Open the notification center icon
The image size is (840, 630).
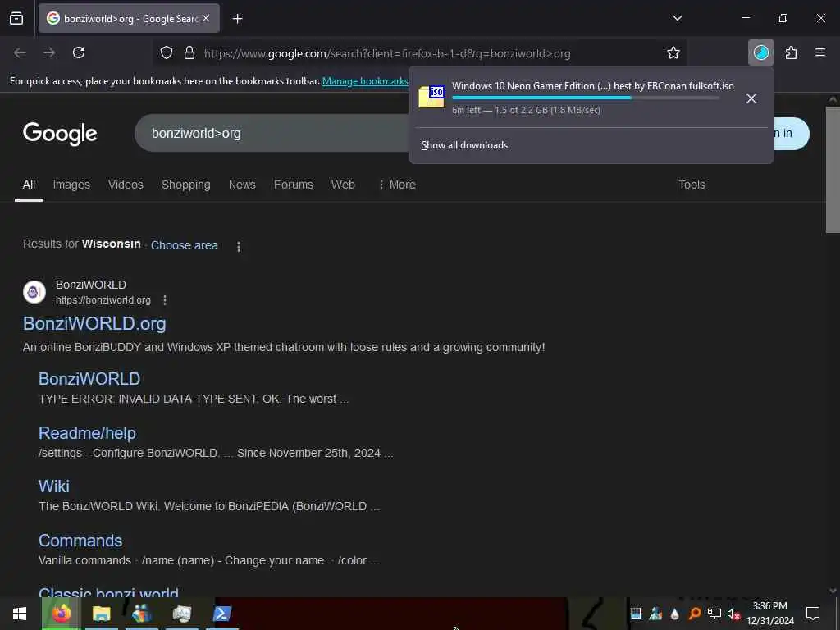pyautogui.click(x=813, y=614)
